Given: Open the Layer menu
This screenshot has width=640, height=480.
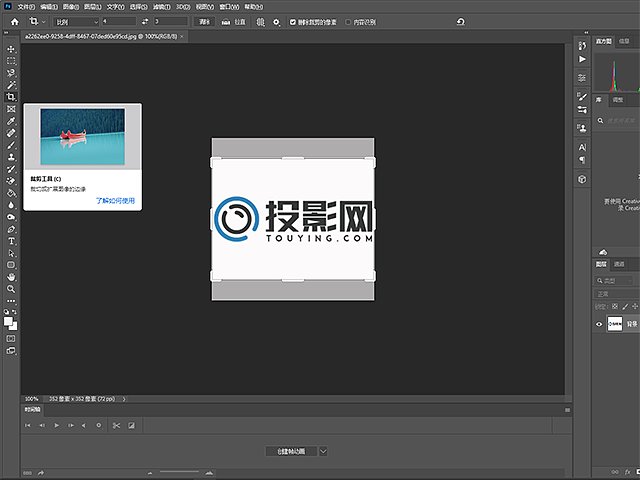Looking at the screenshot, I should (93, 7).
